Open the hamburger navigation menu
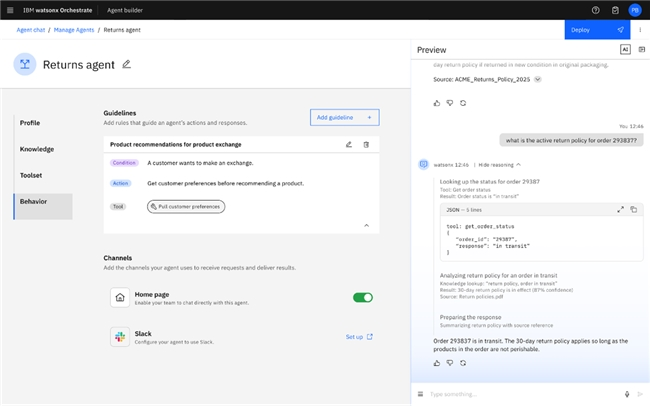 click(x=10, y=10)
